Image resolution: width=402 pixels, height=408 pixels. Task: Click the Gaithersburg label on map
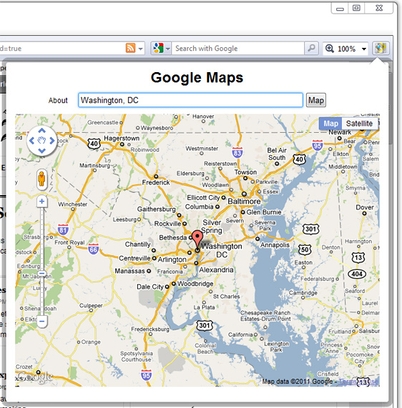click(156, 209)
